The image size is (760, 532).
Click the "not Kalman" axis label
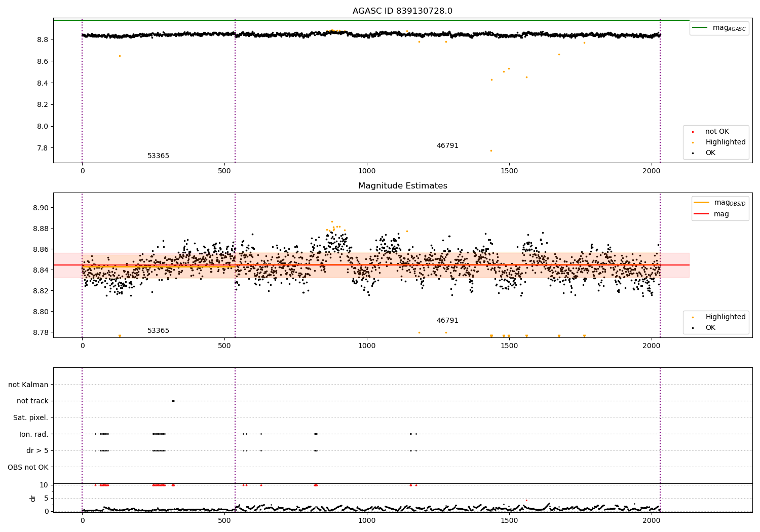coord(28,385)
